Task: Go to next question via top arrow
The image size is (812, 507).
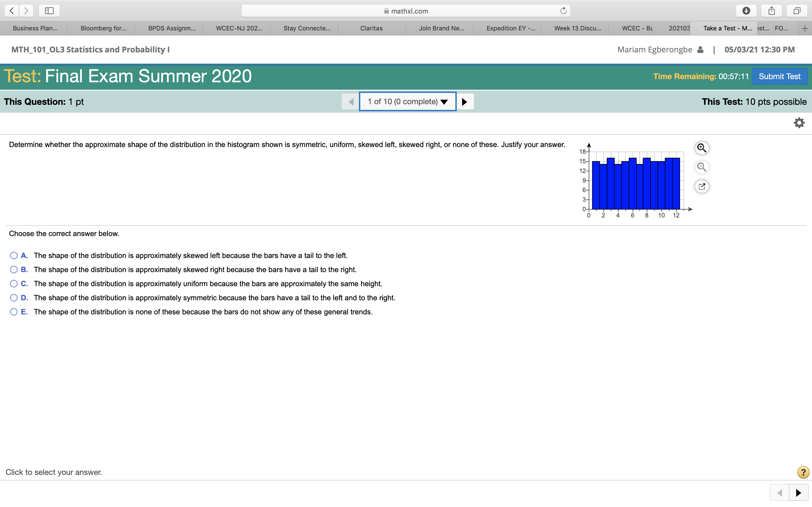Action: click(465, 102)
